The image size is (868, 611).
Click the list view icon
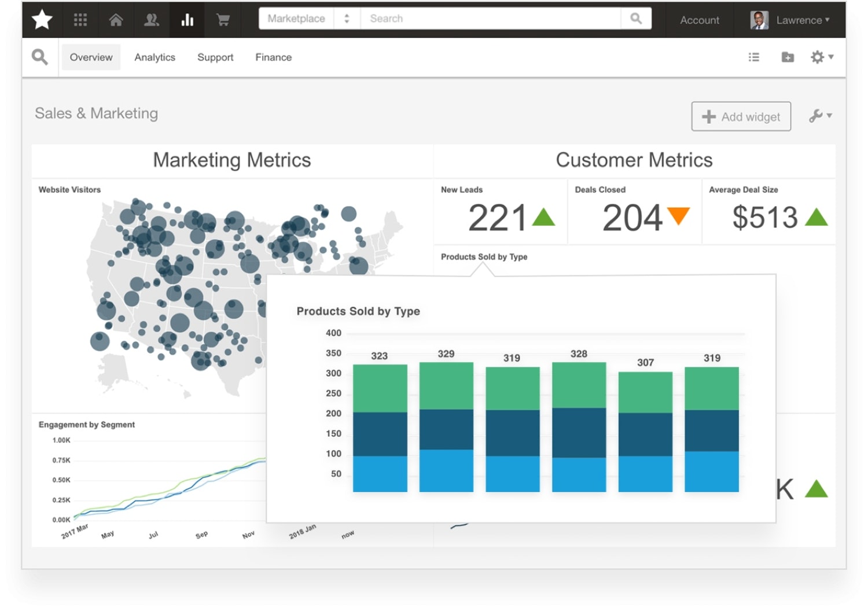coord(753,57)
